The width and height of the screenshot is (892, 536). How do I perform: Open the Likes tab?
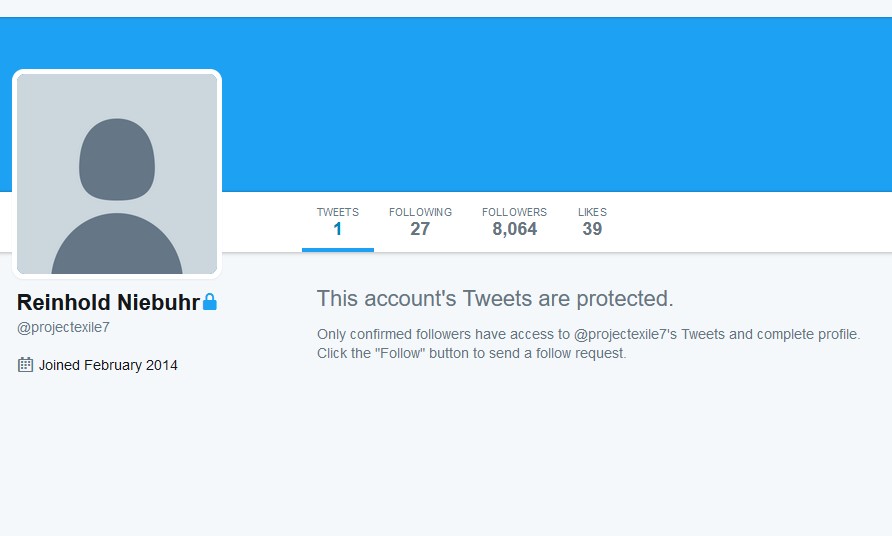[x=592, y=222]
